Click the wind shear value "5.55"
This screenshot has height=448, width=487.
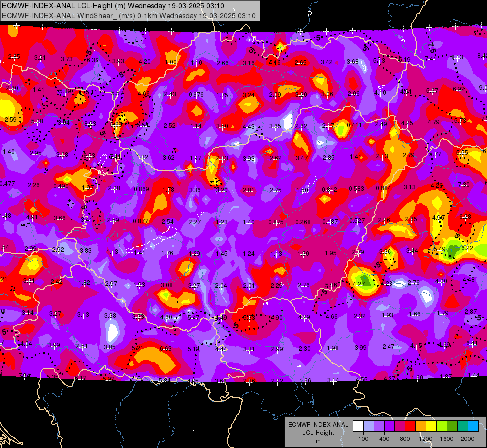coord(462,153)
